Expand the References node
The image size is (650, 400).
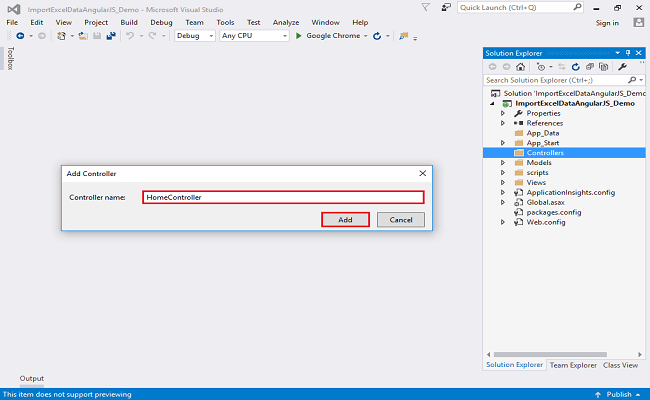tap(503, 123)
